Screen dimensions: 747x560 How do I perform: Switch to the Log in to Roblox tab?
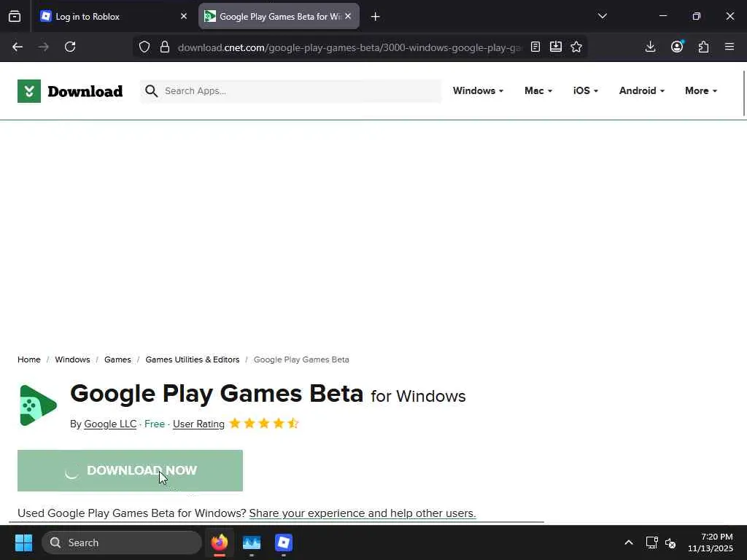coord(115,16)
